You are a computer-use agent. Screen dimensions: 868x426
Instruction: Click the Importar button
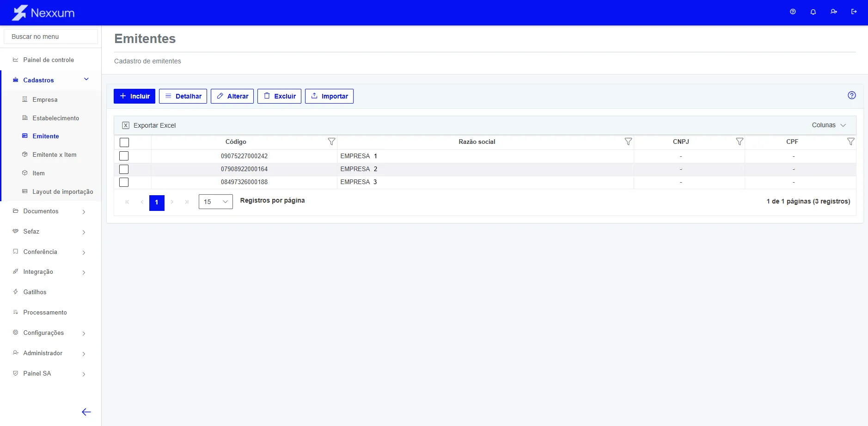[x=329, y=96]
